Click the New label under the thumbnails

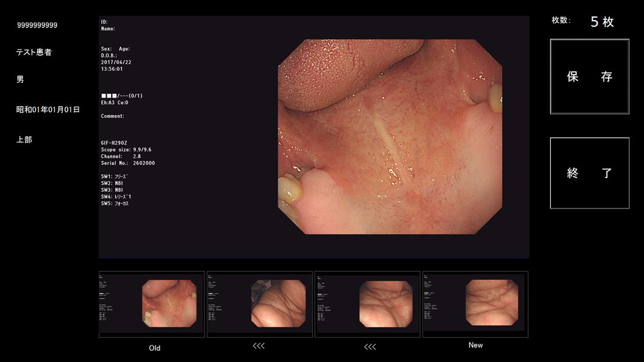(476, 345)
